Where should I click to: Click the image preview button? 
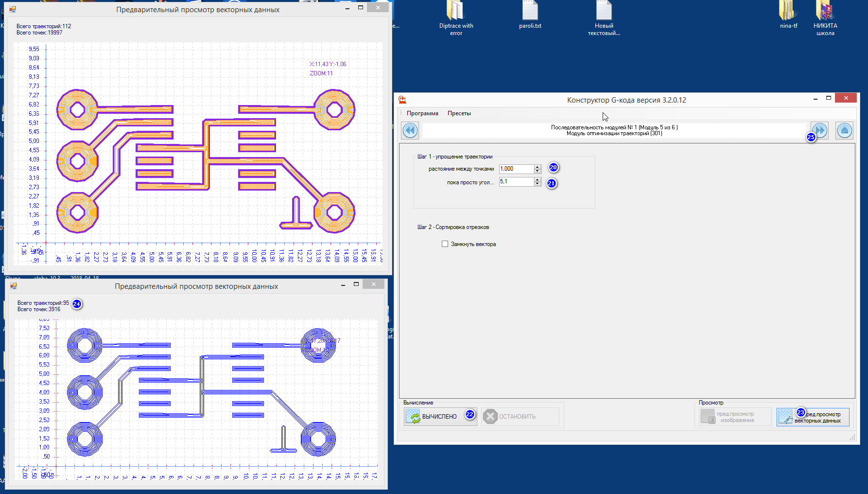pos(735,417)
